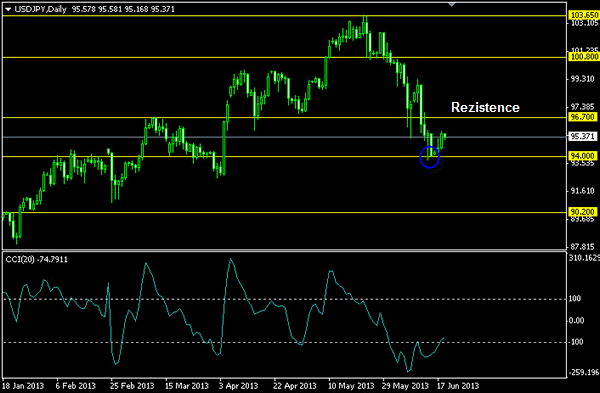Click the 10 May 2013 date label
The width and height of the screenshot is (600, 393).
point(351,386)
